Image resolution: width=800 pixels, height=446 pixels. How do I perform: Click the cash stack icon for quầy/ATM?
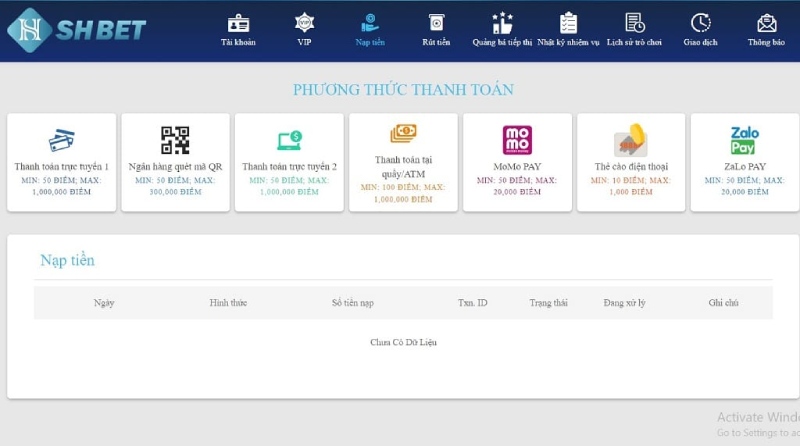point(404,134)
